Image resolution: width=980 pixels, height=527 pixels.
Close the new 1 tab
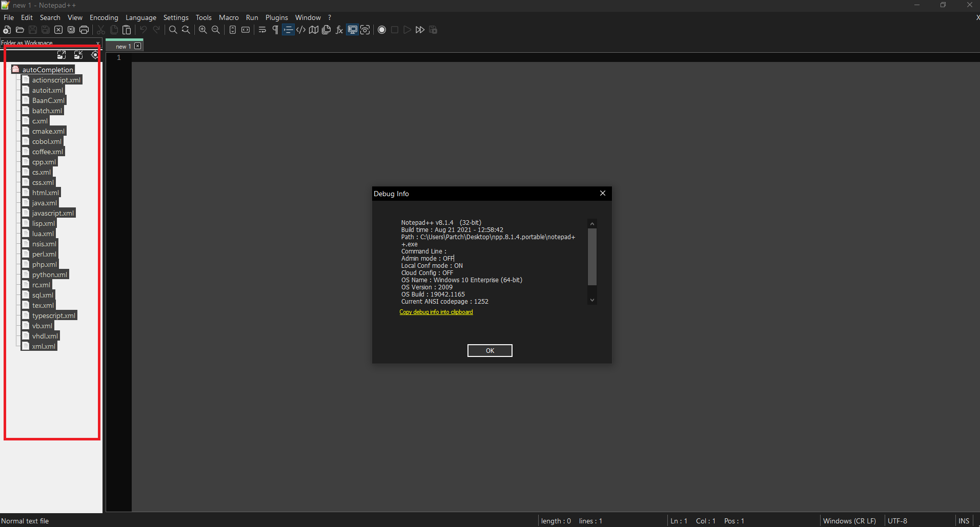(138, 46)
